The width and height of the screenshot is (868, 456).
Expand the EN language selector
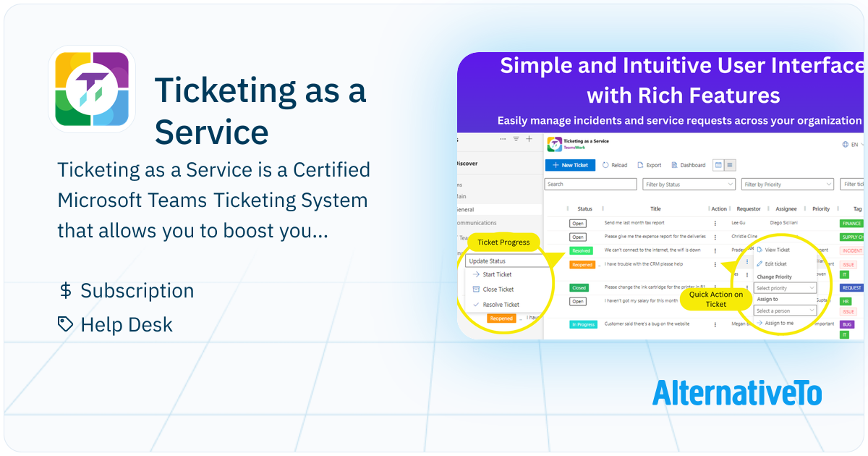pos(857,145)
